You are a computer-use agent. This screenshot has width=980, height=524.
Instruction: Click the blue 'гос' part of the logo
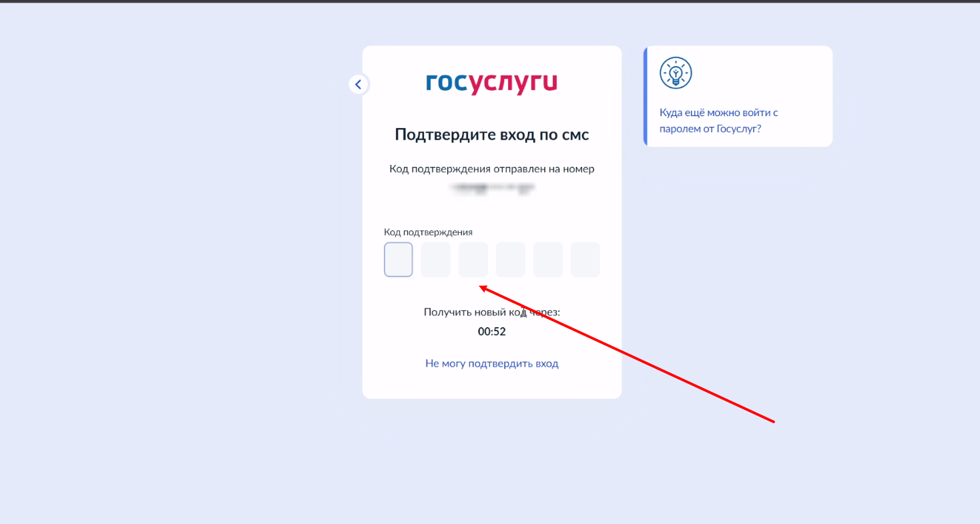coord(447,83)
